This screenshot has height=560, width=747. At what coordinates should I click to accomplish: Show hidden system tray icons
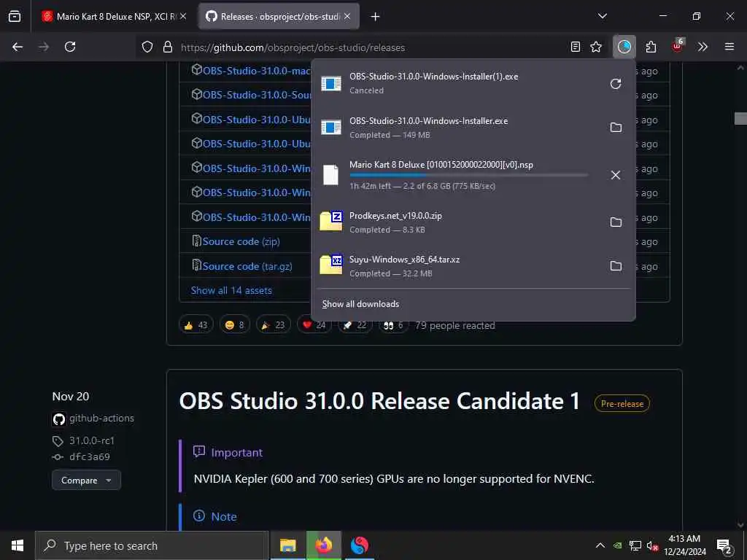coord(600,545)
